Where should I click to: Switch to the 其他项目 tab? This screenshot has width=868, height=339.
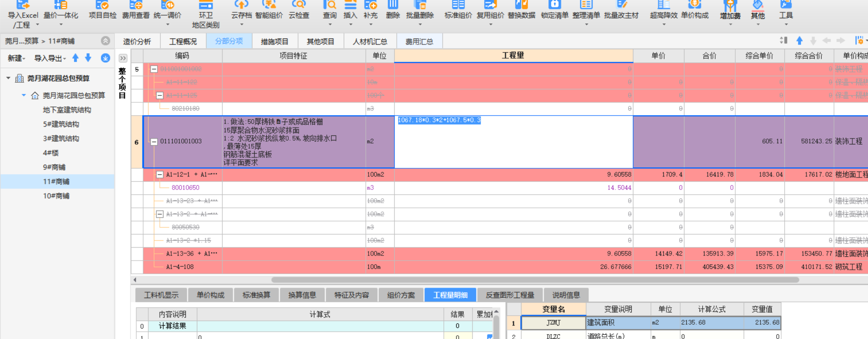[x=320, y=41]
